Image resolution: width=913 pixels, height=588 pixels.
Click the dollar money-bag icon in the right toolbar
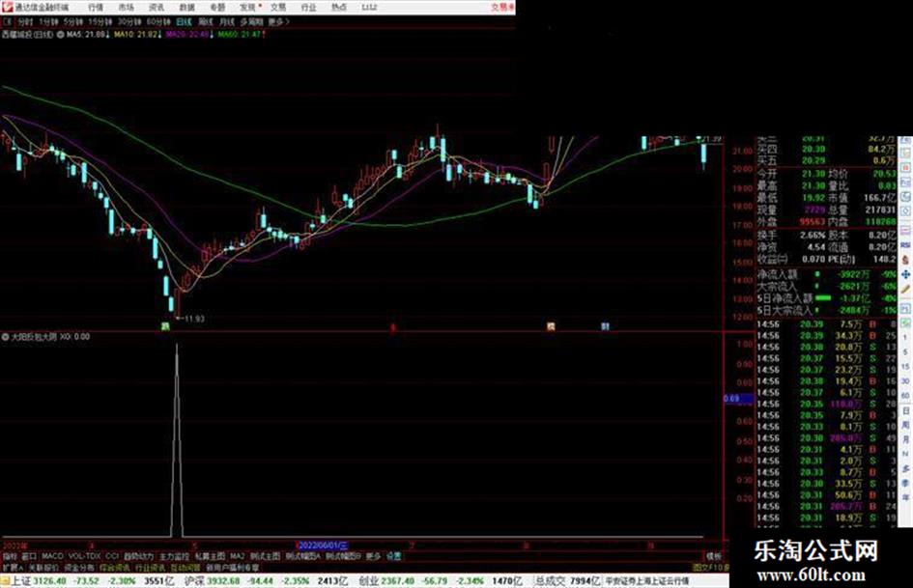click(905, 260)
